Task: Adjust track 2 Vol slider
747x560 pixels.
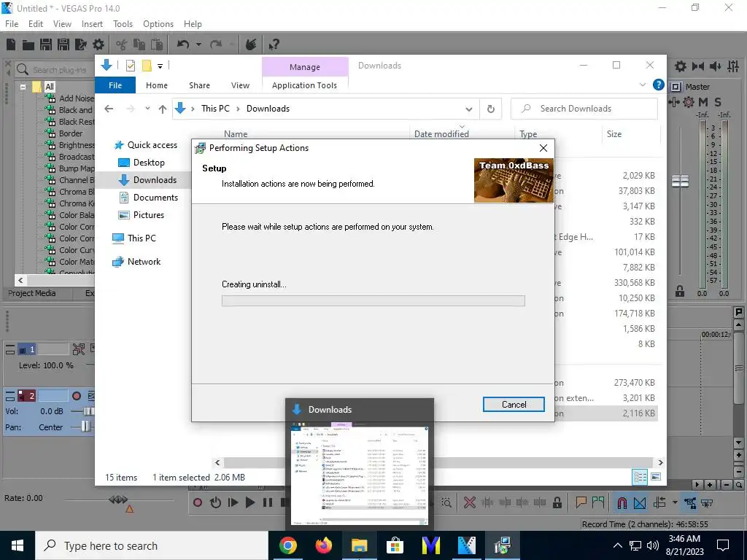Action: (88, 411)
